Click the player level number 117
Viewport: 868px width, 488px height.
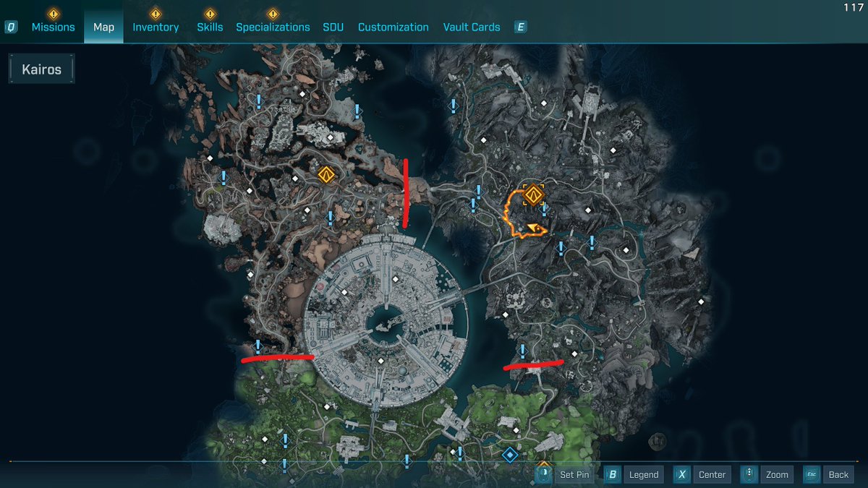click(x=853, y=7)
